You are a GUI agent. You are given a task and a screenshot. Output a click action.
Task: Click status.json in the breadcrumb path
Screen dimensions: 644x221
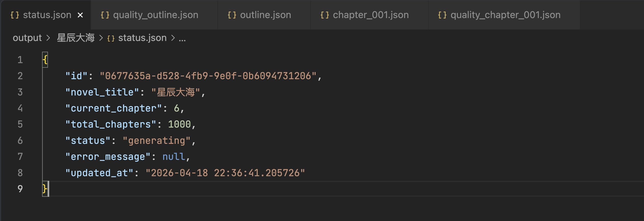click(142, 38)
